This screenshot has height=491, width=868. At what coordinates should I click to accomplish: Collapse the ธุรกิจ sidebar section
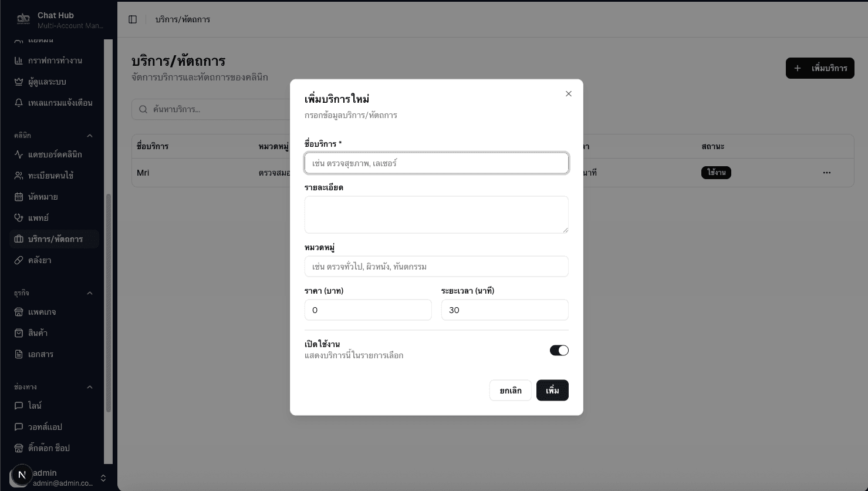[x=90, y=293]
